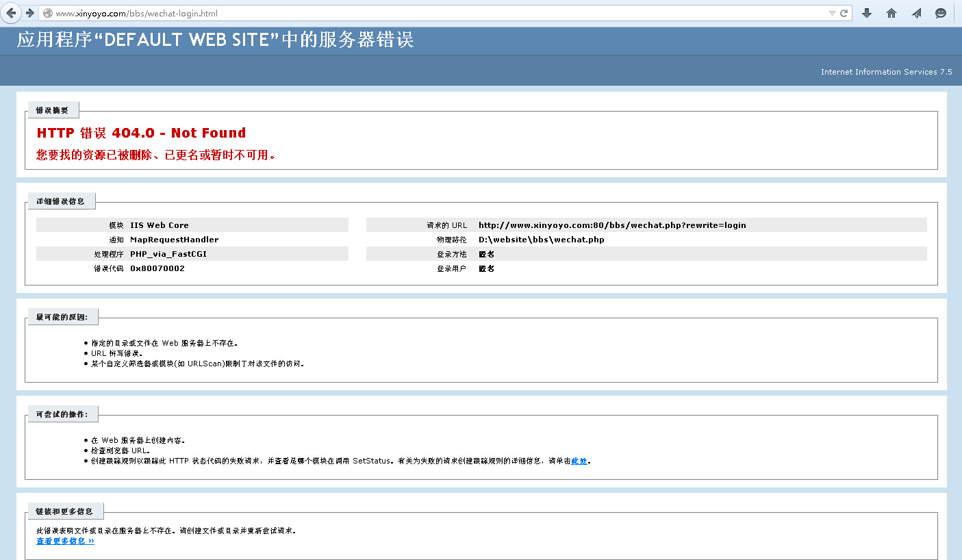Go back to the previous page
The image size is (962, 560).
[x=11, y=13]
